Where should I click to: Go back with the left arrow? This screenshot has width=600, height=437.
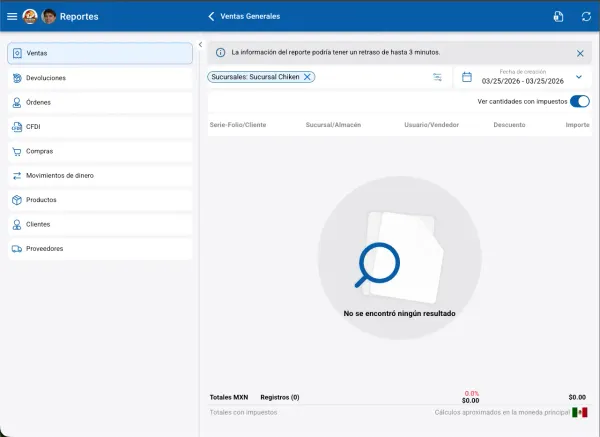coord(211,16)
